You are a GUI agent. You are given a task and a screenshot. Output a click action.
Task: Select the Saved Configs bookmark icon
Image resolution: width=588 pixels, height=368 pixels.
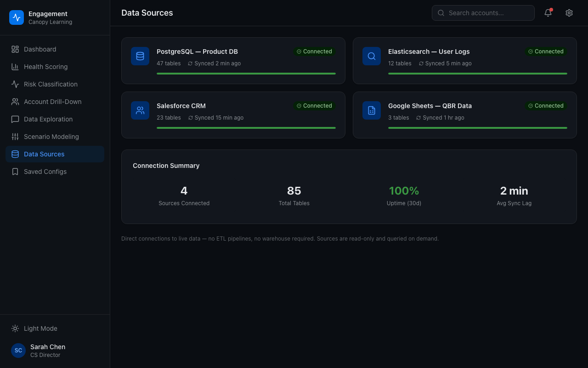15,172
